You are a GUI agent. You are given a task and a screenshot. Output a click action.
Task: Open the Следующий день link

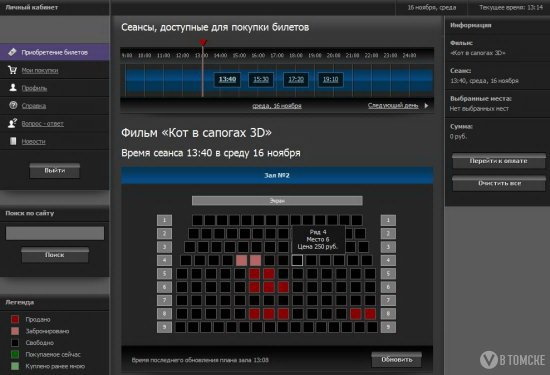[x=393, y=106]
